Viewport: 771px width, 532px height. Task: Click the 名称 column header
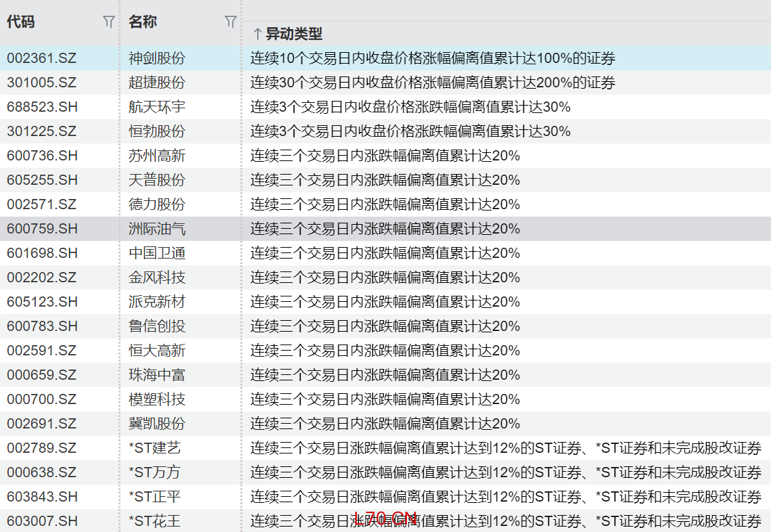coord(143,22)
